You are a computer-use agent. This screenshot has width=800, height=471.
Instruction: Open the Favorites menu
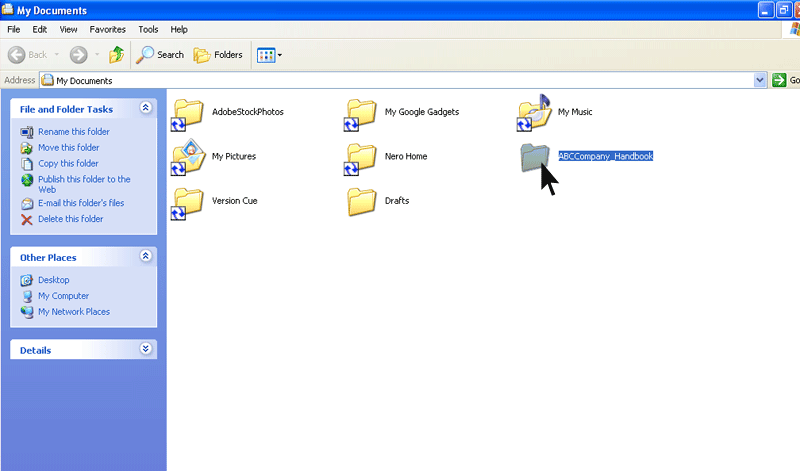tap(108, 30)
